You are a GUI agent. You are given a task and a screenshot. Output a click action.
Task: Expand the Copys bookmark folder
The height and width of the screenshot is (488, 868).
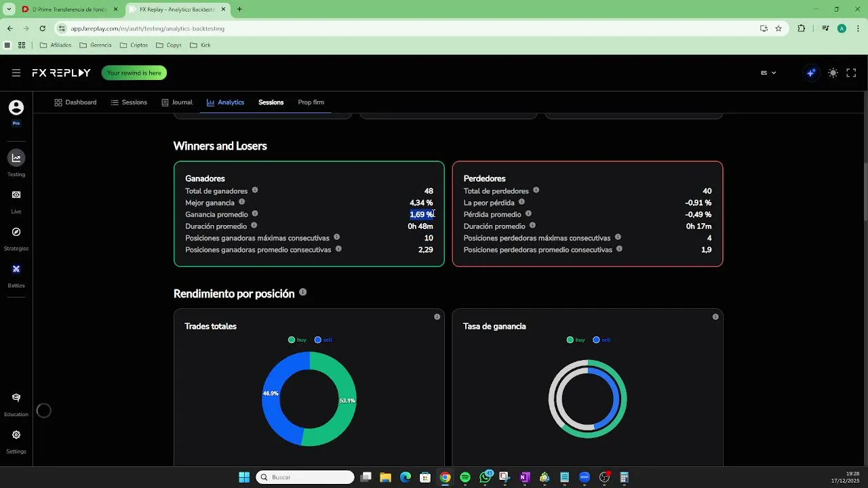(x=169, y=45)
